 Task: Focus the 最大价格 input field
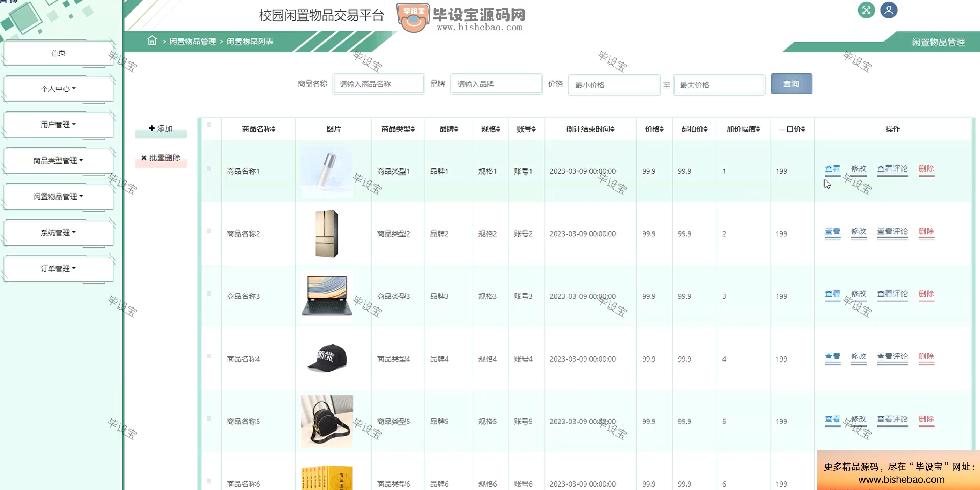pyautogui.click(x=719, y=85)
